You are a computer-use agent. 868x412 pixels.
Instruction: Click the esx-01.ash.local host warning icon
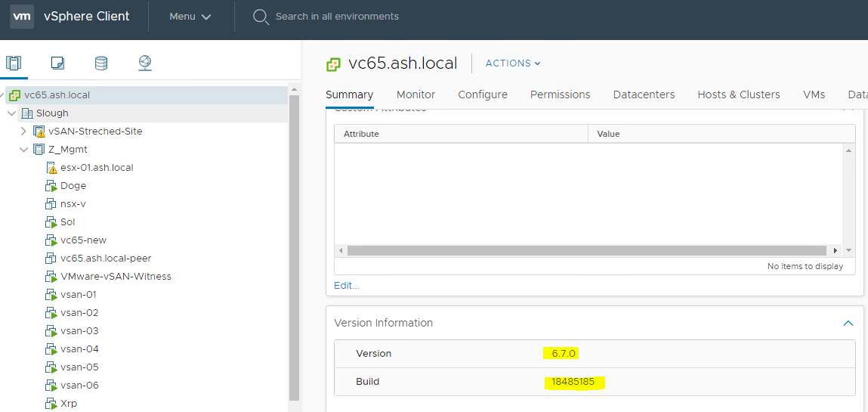(51, 168)
